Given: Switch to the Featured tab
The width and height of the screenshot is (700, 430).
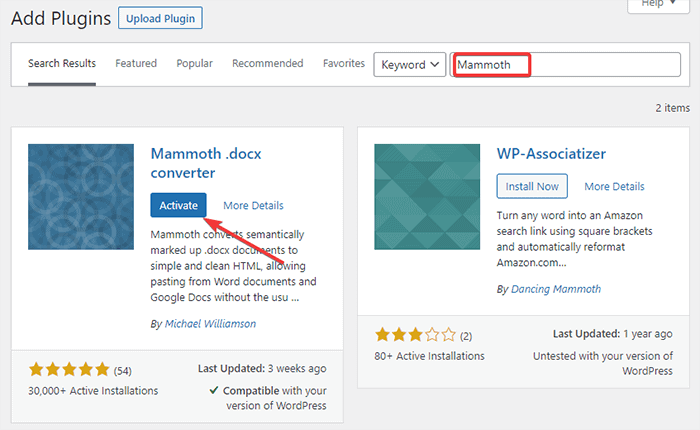Looking at the screenshot, I should pos(136,64).
